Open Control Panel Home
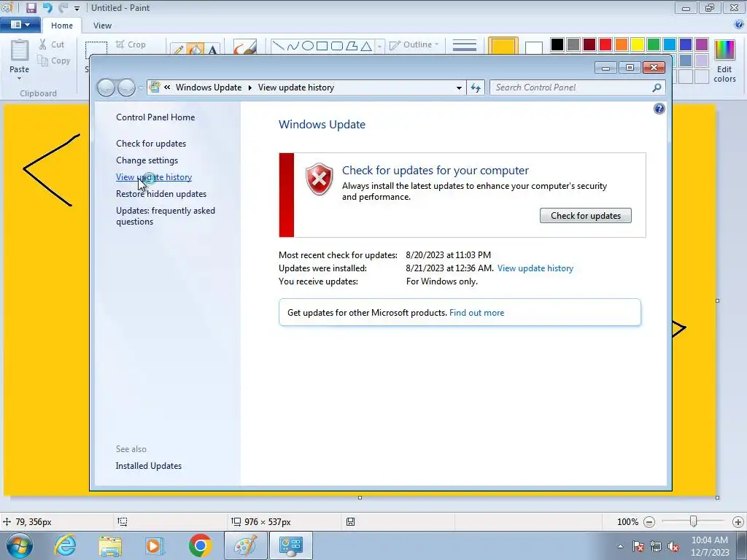The image size is (747, 560). tap(155, 117)
